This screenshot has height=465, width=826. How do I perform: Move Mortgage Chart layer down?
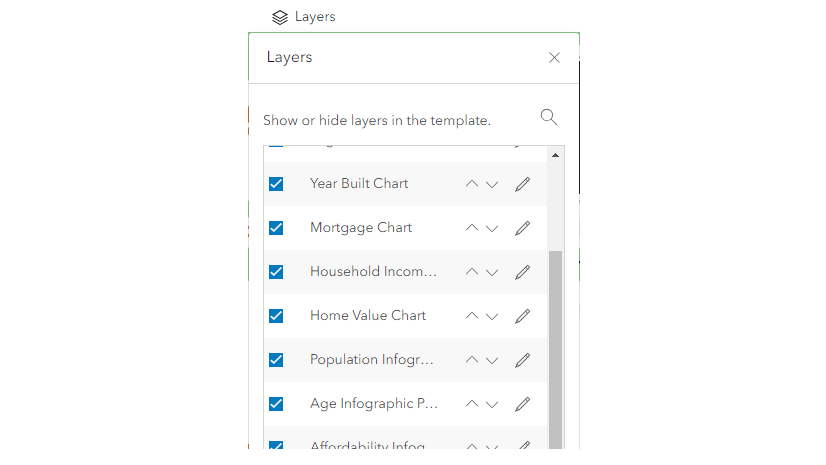[492, 228]
